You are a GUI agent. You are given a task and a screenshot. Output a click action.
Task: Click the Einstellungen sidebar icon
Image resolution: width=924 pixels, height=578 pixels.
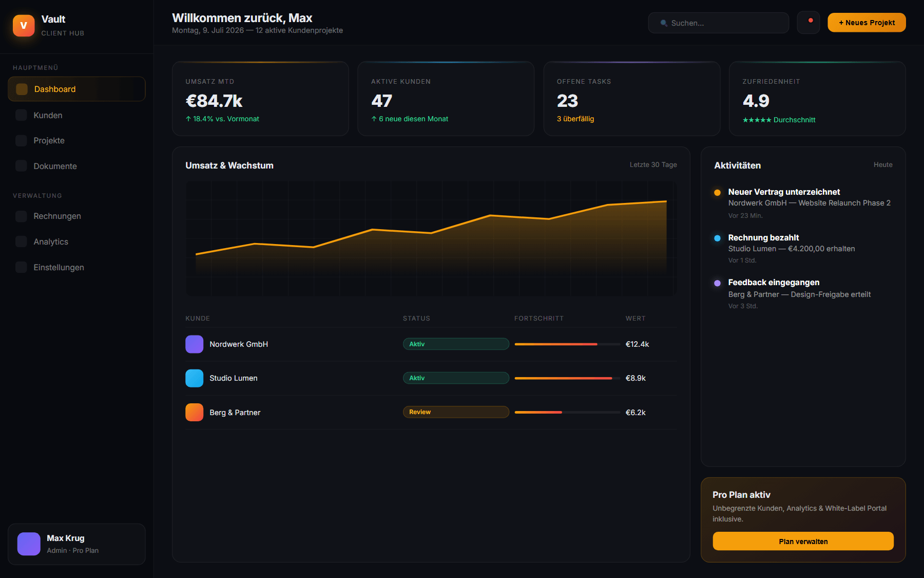click(21, 267)
